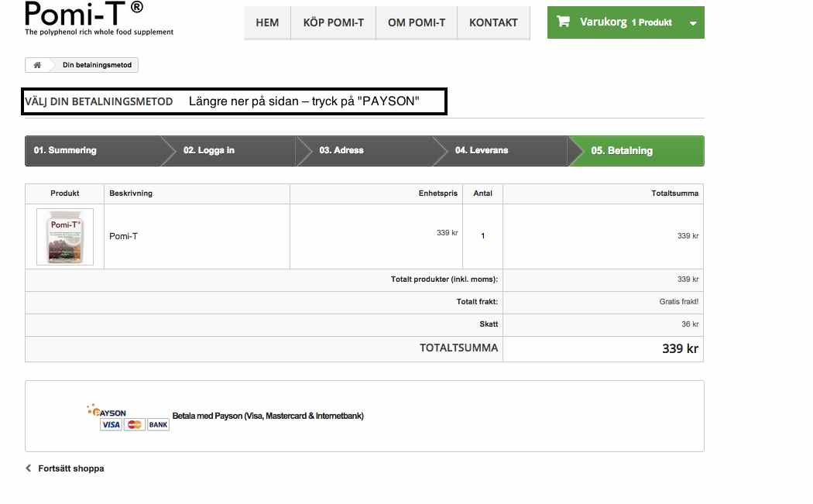The height and width of the screenshot is (504, 813).
Task: Open the HEM menu item
Action: pos(267,22)
